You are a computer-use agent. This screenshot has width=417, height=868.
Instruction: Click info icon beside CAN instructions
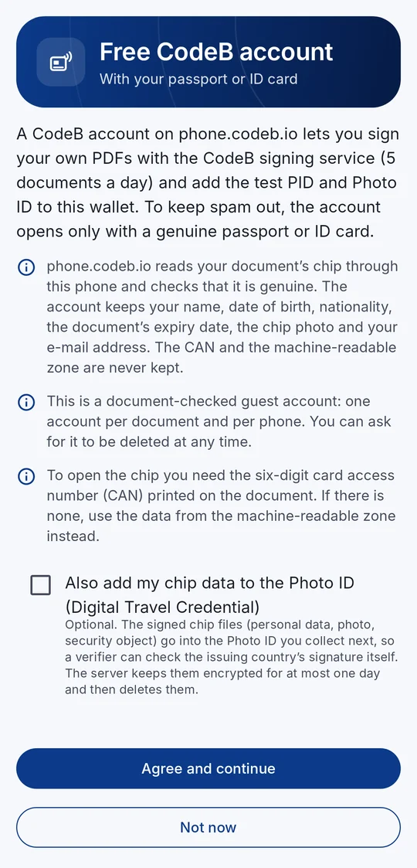tap(26, 476)
